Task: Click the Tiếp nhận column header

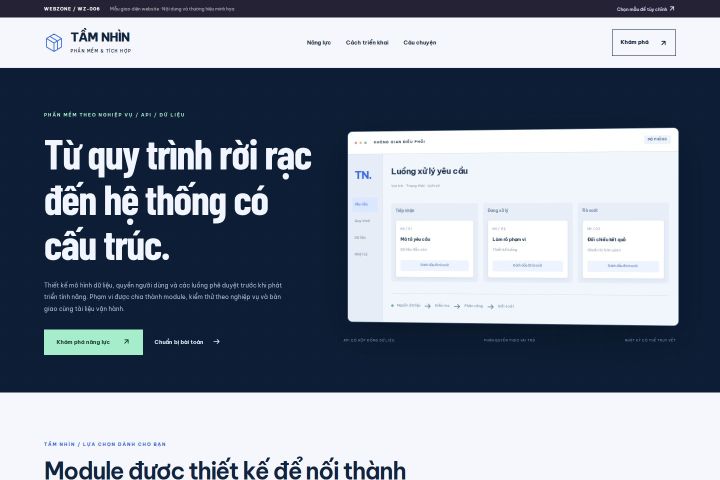Action: pos(405,210)
